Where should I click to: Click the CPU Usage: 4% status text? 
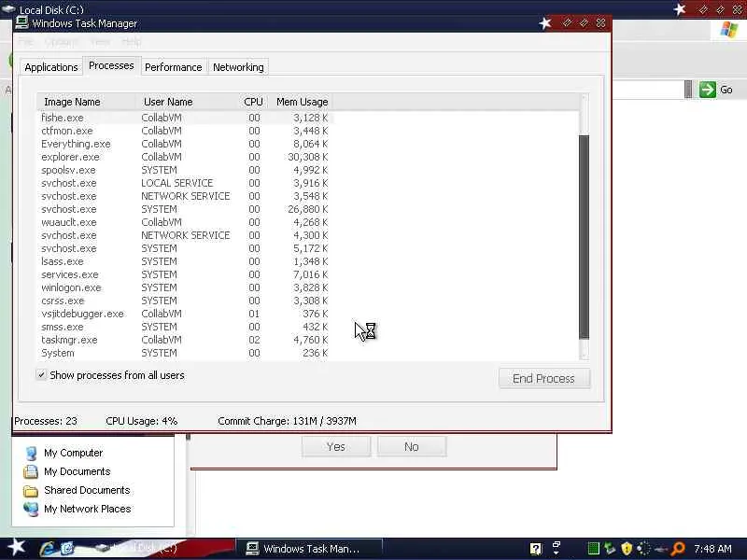(x=142, y=421)
